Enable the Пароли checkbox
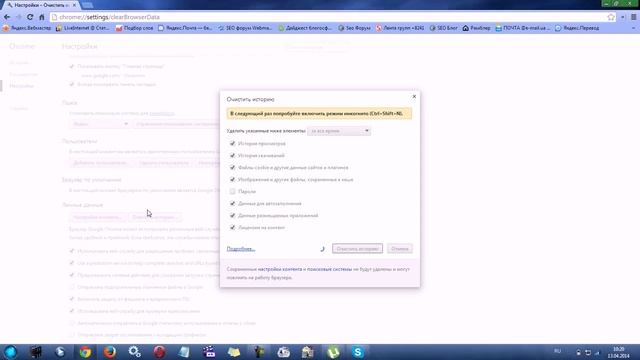Viewport: 640px width, 360px height. 232,191
